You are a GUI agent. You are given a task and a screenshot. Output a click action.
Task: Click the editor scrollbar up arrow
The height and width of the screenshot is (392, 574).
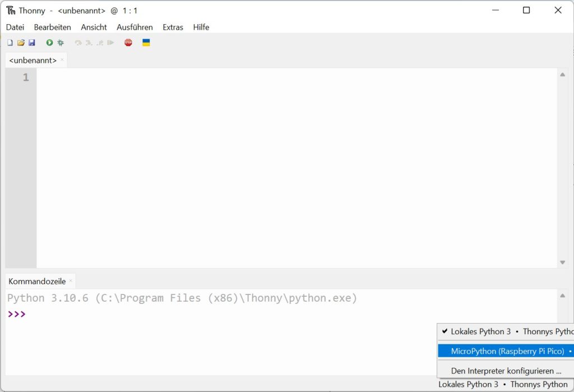point(563,75)
